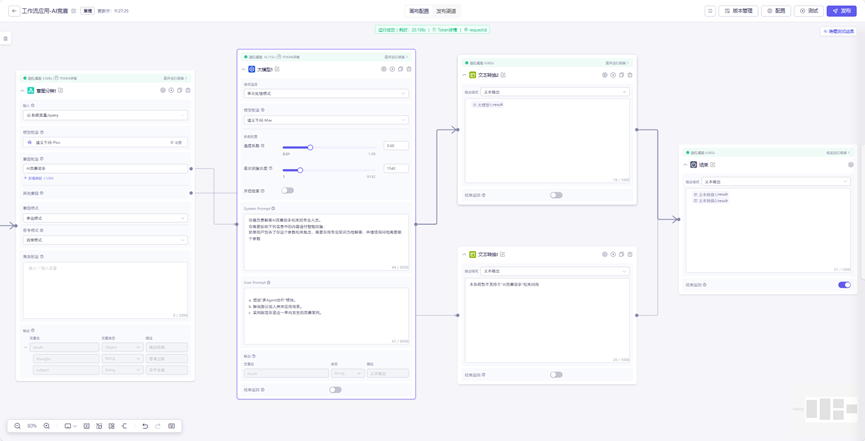Click the 1542 max length value field
865x441 pixels.
[x=396, y=168]
